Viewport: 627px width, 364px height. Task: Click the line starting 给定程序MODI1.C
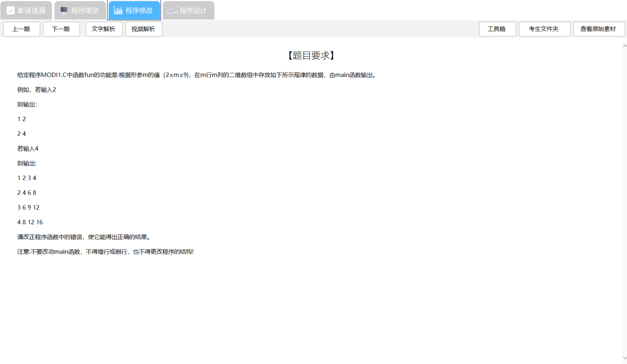(x=197, y=75)
